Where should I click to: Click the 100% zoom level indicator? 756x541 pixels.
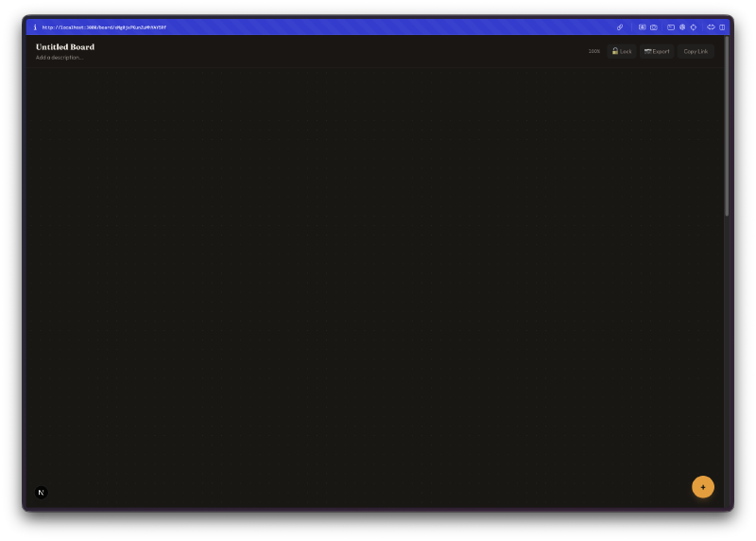593,51
